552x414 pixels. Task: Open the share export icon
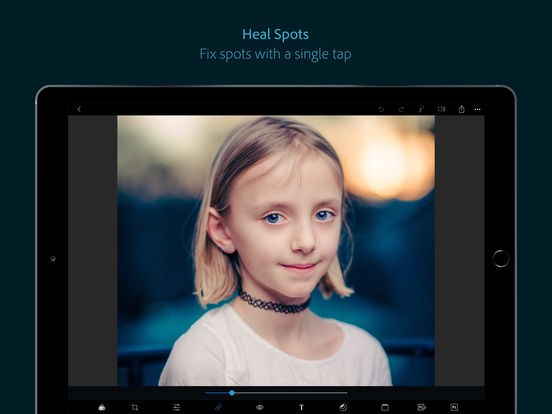[462, 109]
